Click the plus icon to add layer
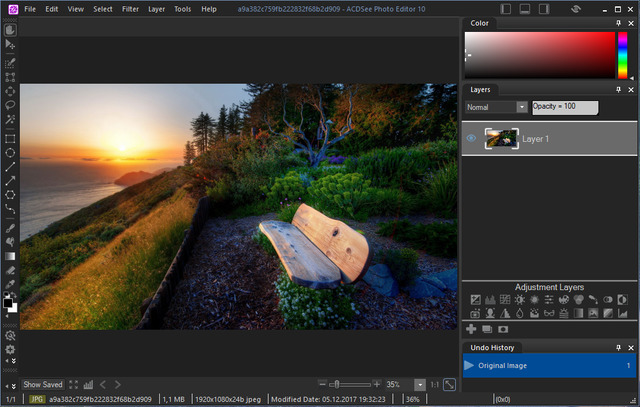640x407 pixels. [x=471, y=329]
